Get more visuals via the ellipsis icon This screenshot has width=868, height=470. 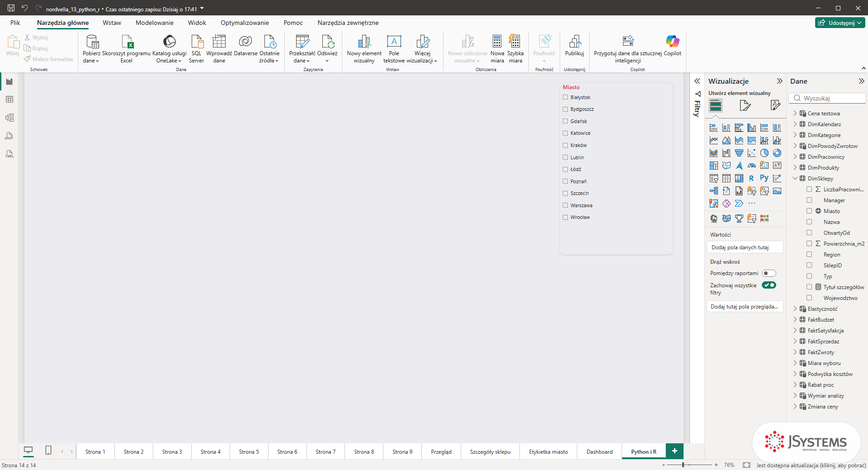click(x=751, y=204)
